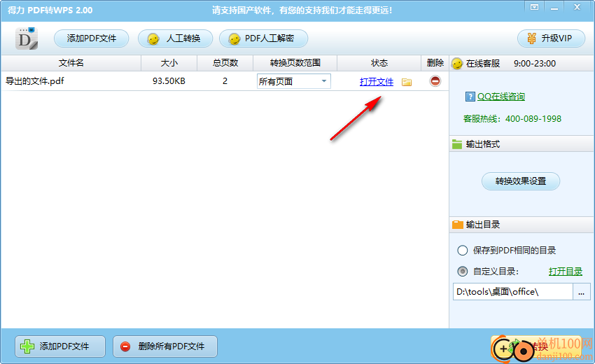Click the top 添加PDF文件 toolbar button

pos(92,38)
